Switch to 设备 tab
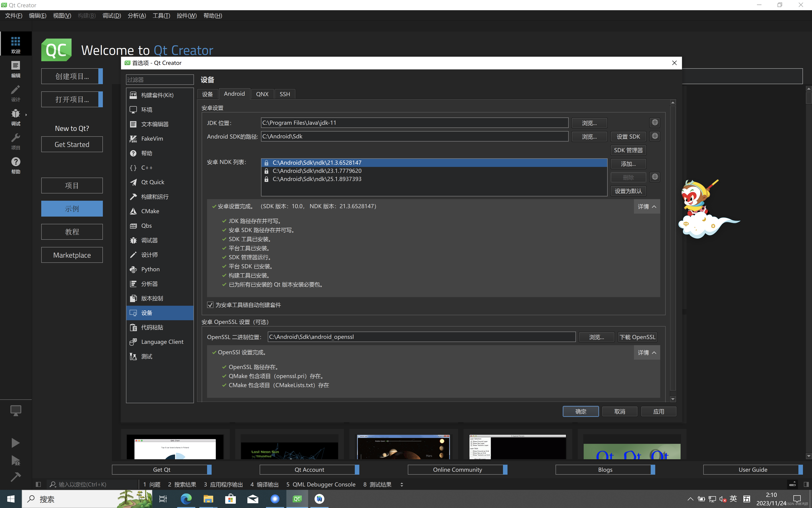 point(207,94)
